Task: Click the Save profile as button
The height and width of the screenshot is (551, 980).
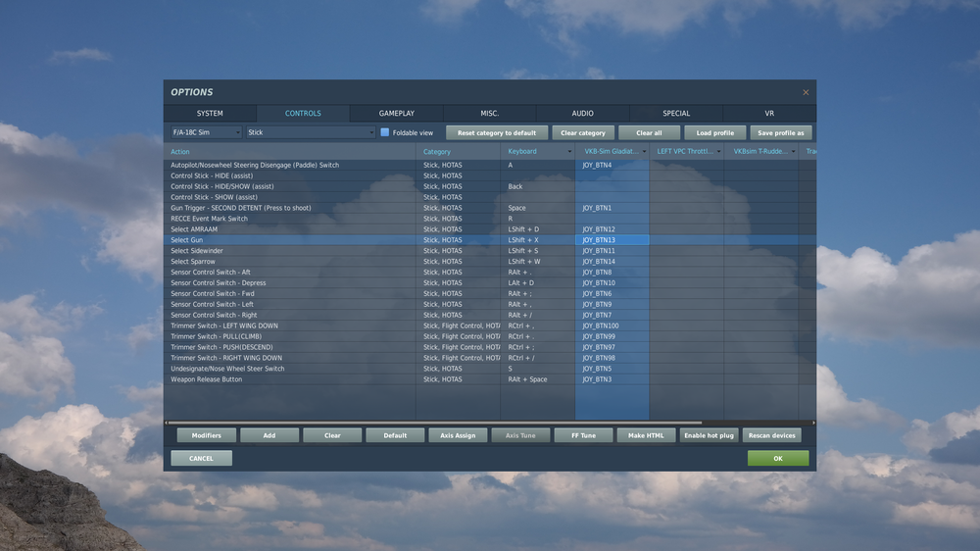Action: pyautogui.click(x=781, y=132)
